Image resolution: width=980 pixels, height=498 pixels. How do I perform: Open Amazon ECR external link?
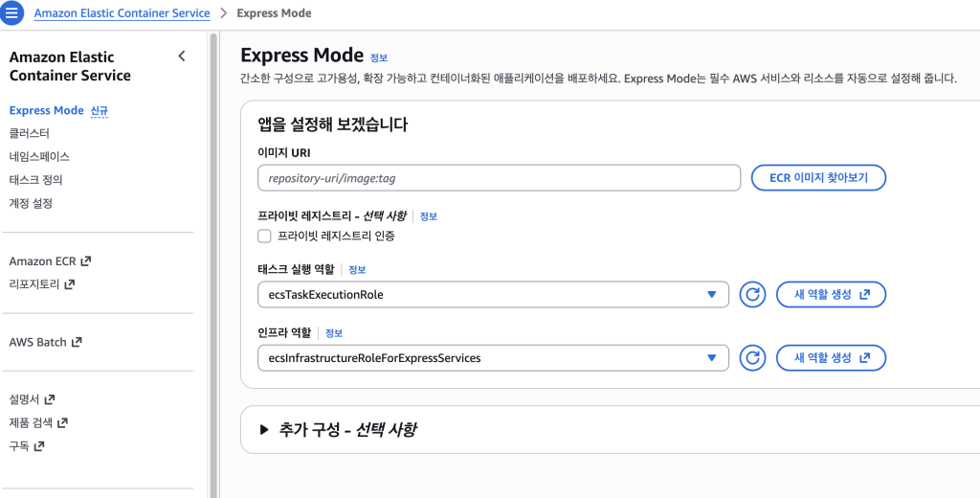(x=50, y=260)
